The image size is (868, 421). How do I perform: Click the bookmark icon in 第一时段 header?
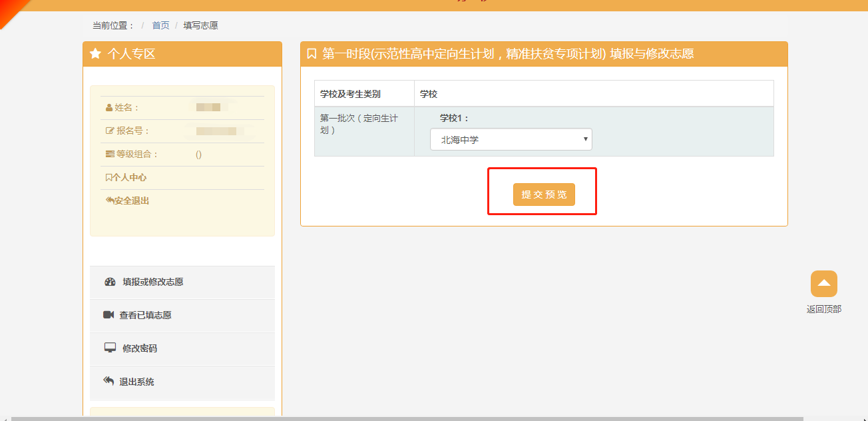click(312, 54)
